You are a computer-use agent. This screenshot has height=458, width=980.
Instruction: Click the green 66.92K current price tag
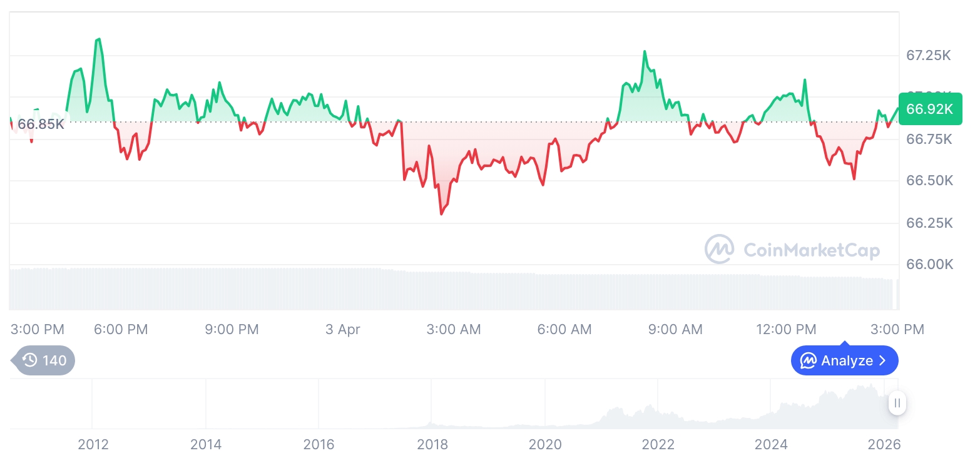tap(930, 109)
